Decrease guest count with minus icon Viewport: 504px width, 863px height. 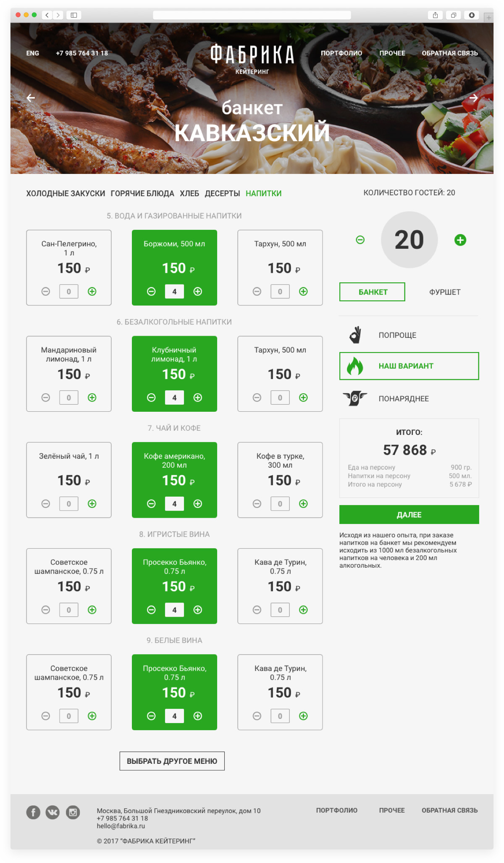click(360, 240)
